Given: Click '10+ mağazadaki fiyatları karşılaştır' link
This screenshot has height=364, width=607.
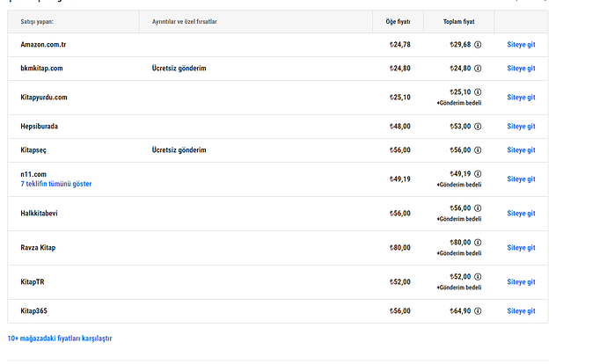Looking at the screenshot, I should pos(60,339).
